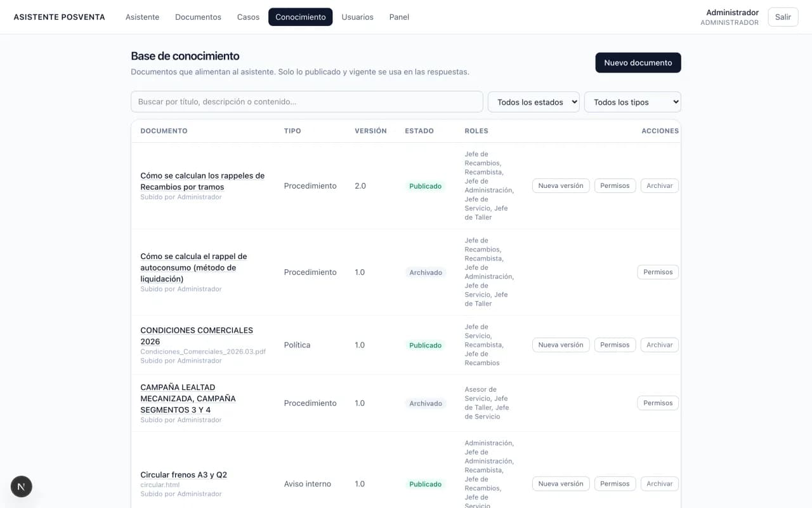Open the CONDICIONES COMERCIALES 2026 document title
The height and width of the screenshot is (508, 812).
point(197,336)
